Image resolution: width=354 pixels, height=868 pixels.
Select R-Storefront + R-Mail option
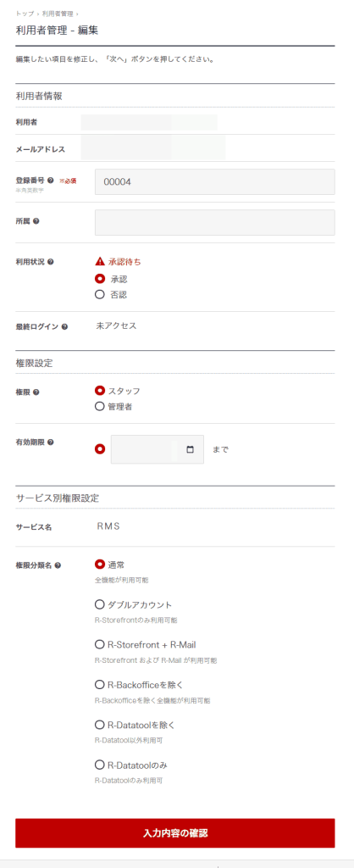pos(100,644)
